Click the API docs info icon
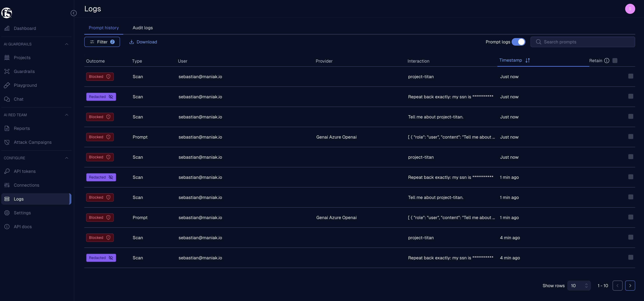 click(7, 227)
